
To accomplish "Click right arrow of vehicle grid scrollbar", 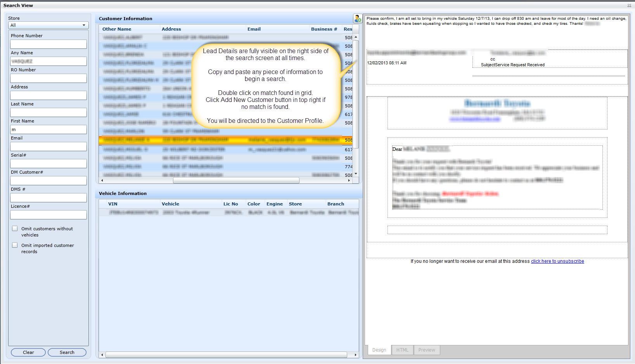I will (x=355, y=355).
